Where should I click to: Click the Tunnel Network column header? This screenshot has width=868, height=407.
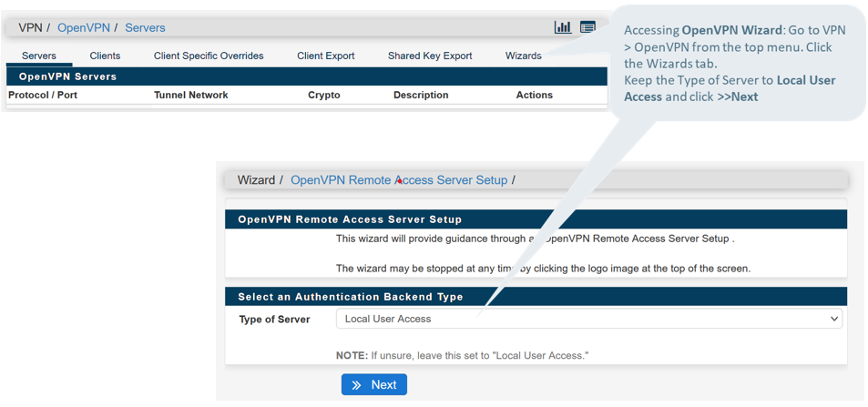tap(190, 95)
